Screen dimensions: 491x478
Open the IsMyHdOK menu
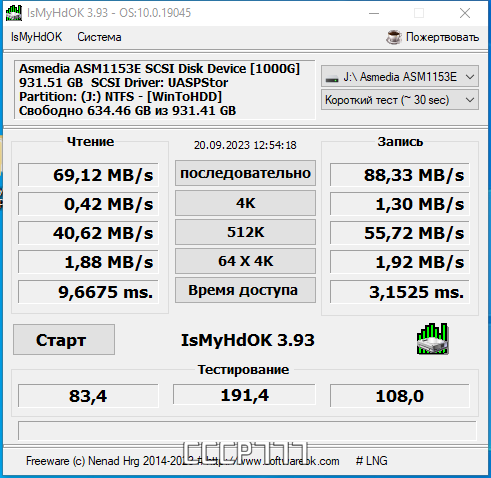[36, 37]
